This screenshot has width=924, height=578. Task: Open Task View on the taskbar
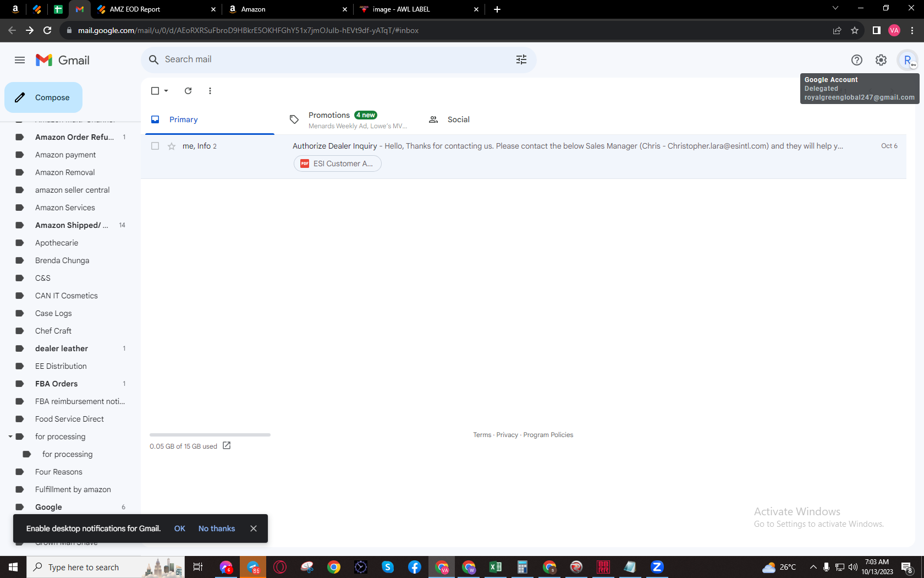point(198,567)
